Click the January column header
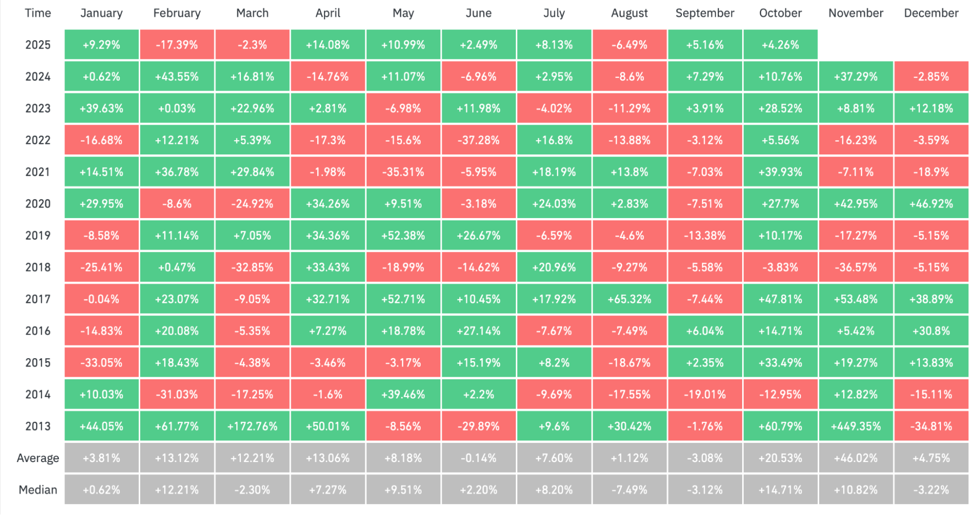The image size is (980, 515). click(x=101, y=13)
